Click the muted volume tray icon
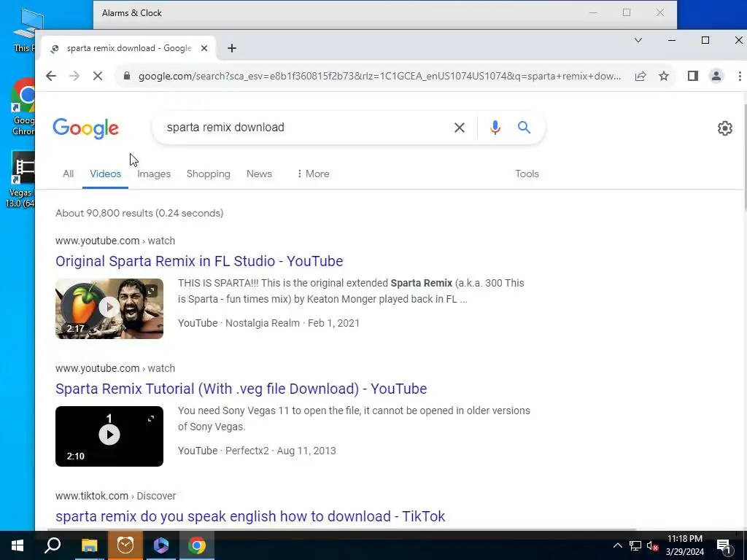The width and height of the screenshot is (747, 560). (652, 545)
